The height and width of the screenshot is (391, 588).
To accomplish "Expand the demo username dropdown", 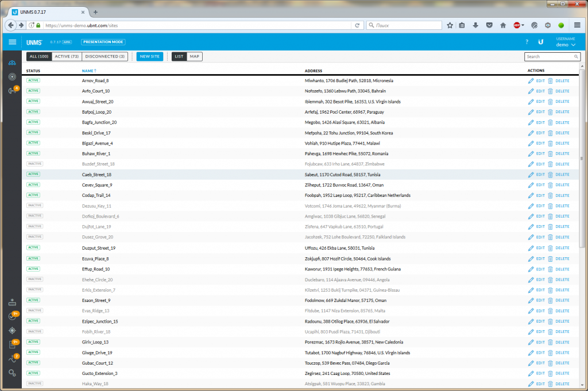I will coord(565,45).
